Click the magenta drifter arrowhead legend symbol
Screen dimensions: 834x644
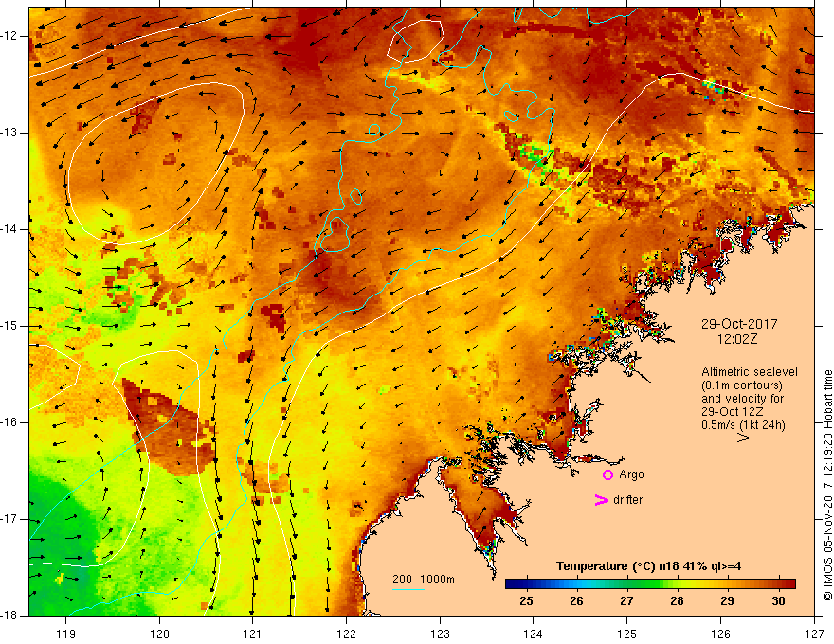click(601, 500)
